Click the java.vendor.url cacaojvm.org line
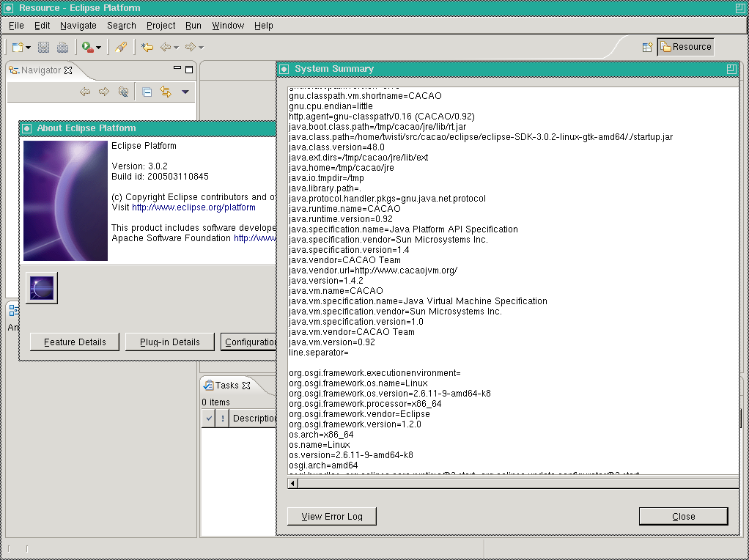This screenshot has height=560, width=749. (373, 270)
